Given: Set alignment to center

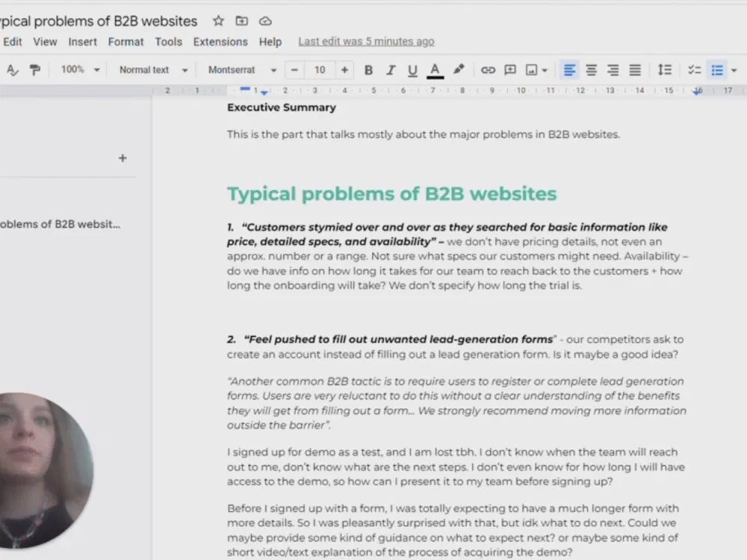Looking at the screenshot, I should tap(591, 70).
